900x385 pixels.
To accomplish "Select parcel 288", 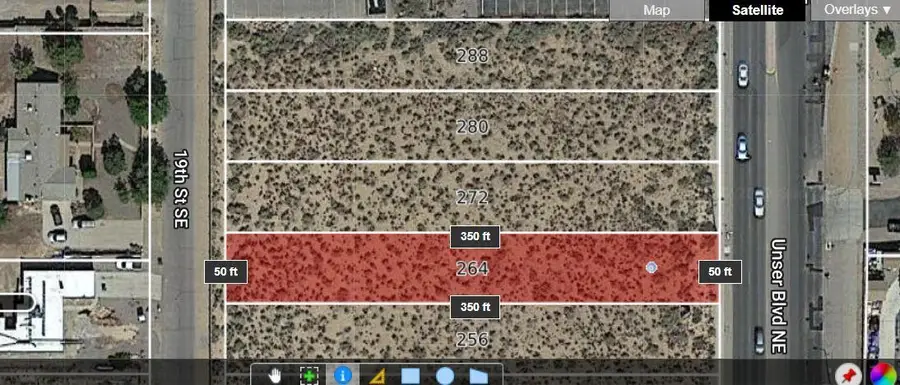I will 472,56.
